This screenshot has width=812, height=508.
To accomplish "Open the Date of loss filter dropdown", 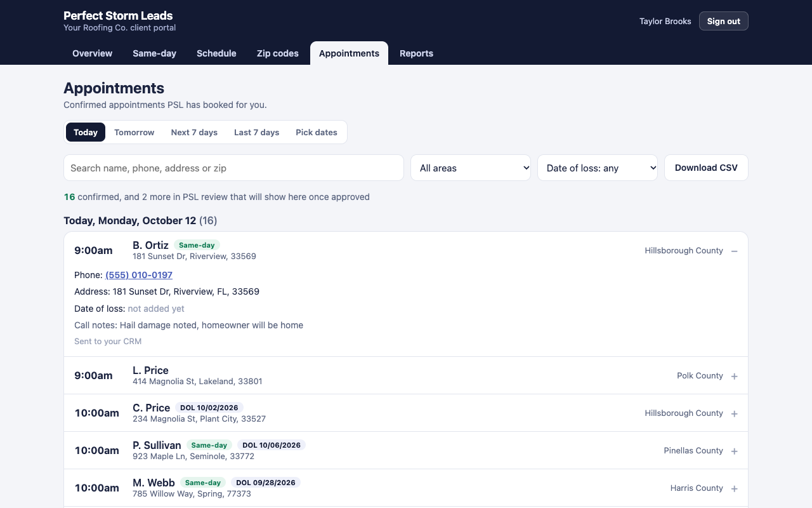I will pos(598,168).
